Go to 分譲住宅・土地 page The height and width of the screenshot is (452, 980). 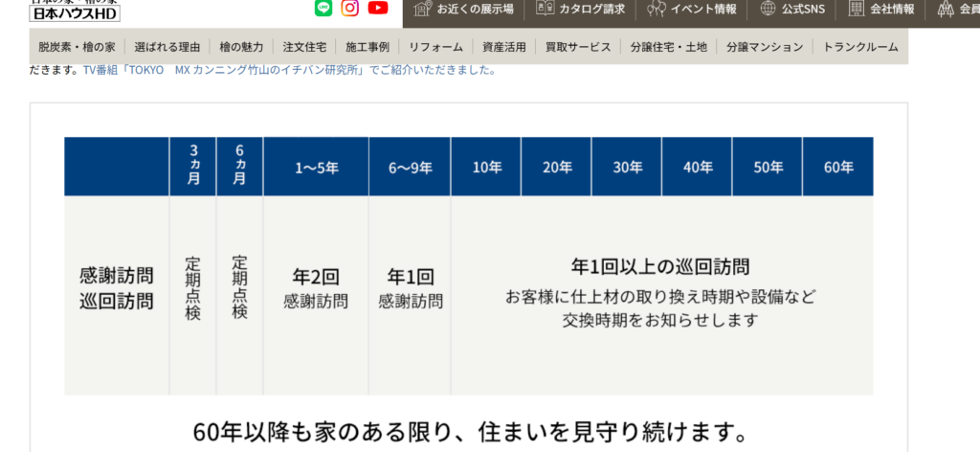pos(669,46)
